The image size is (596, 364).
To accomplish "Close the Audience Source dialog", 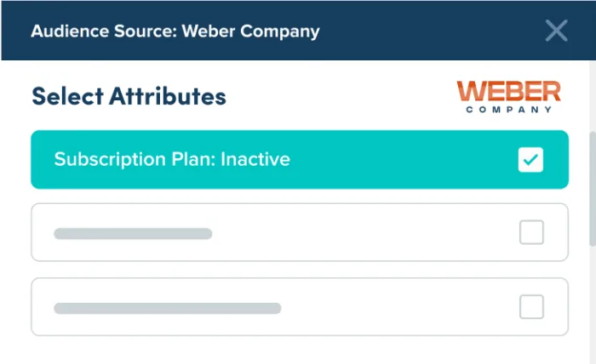I will [x=556, y=31].
